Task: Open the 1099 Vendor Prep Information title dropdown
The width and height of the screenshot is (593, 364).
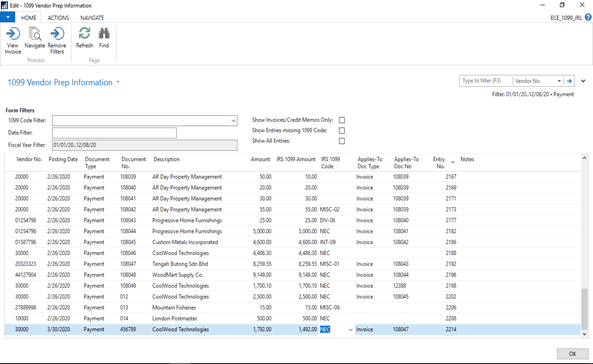Action: click(118, 82)
